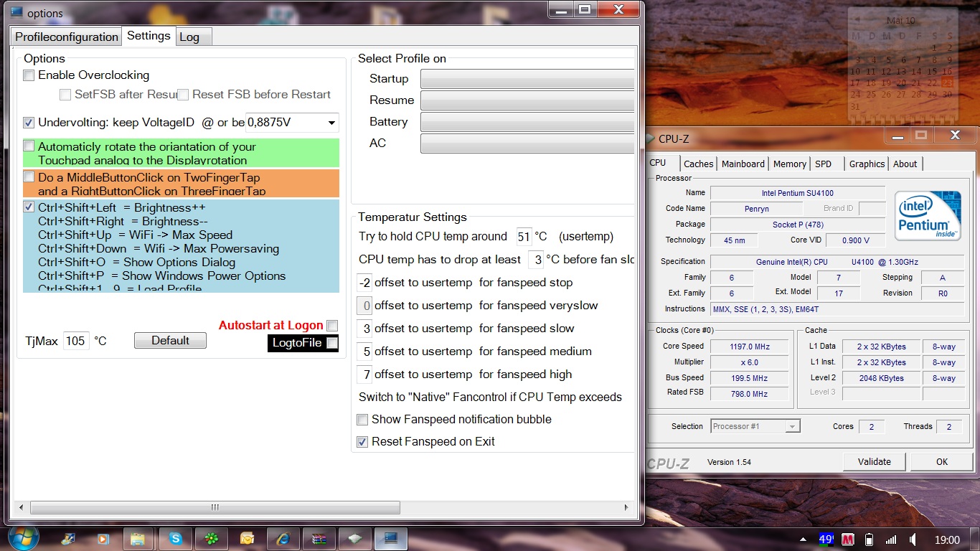
Task: Click the TjMax 105 field
Action: pos(75,342)
